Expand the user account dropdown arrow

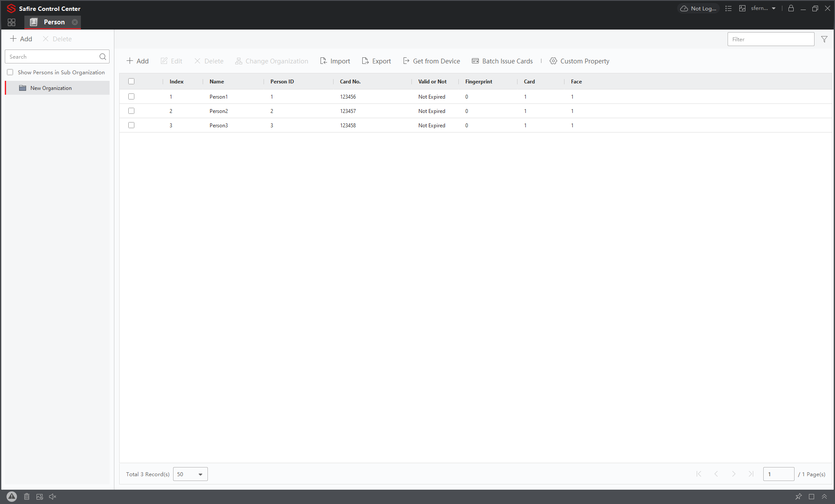point(774,8)
